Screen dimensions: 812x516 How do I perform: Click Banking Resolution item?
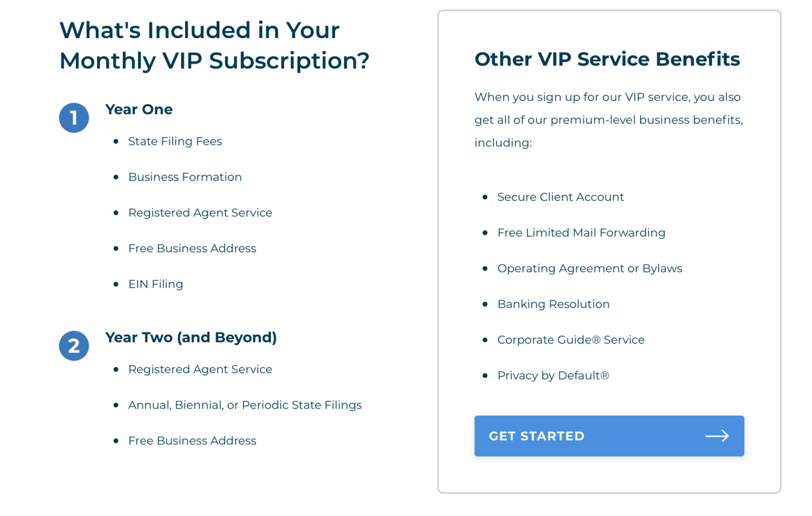click(x=553, y=304)
